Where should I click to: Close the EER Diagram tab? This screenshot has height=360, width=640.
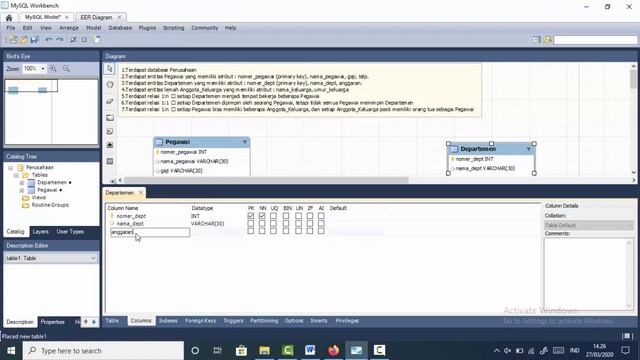point(119,17)
